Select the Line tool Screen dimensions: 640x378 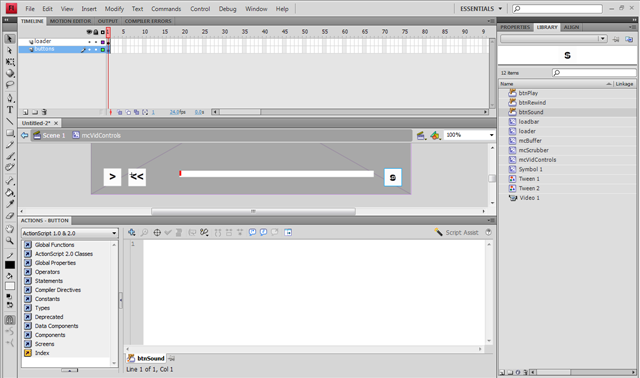[10, 122]
